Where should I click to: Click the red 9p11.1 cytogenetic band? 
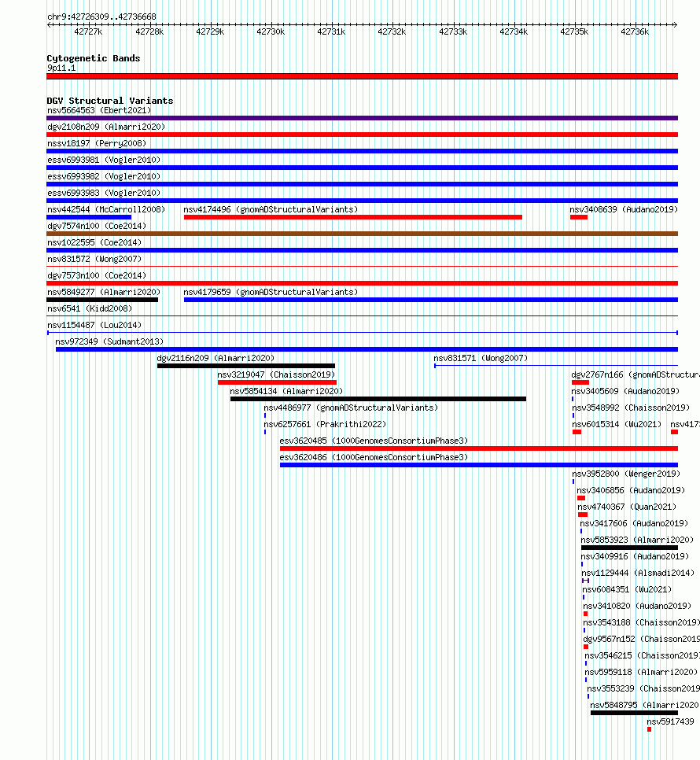pyautogui.click(x=362, y=76)
